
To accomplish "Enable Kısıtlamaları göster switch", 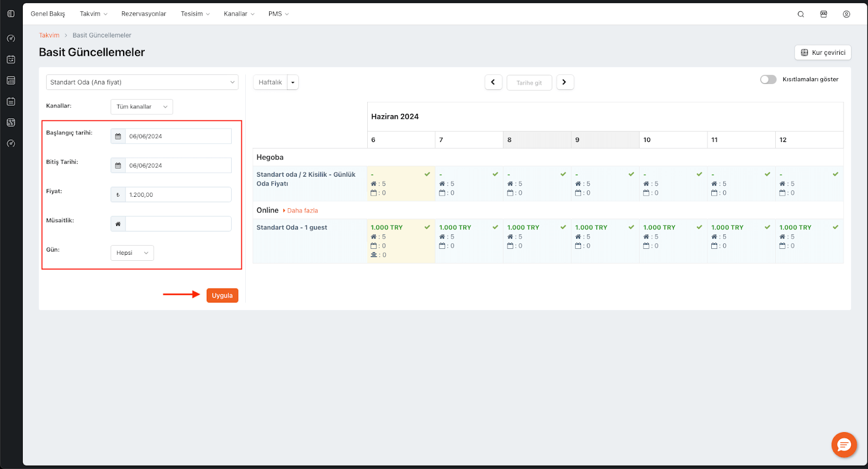I will coord(768,80).
